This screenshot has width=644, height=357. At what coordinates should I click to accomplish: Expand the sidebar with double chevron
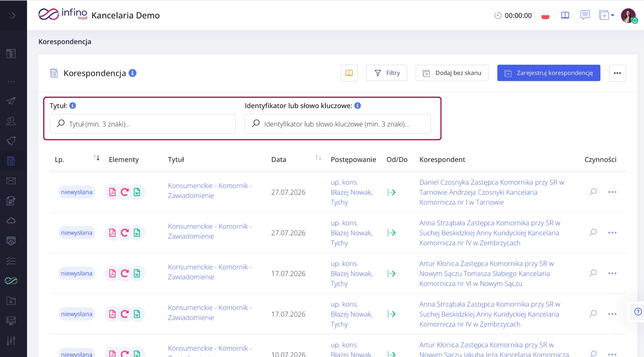(x=12, y=15)
